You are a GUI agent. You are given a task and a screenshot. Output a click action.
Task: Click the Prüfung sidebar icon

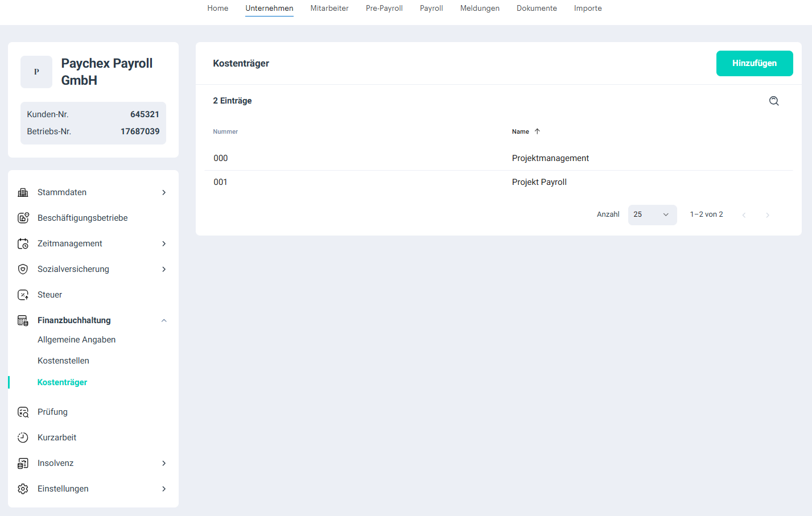tap(23, 412)
